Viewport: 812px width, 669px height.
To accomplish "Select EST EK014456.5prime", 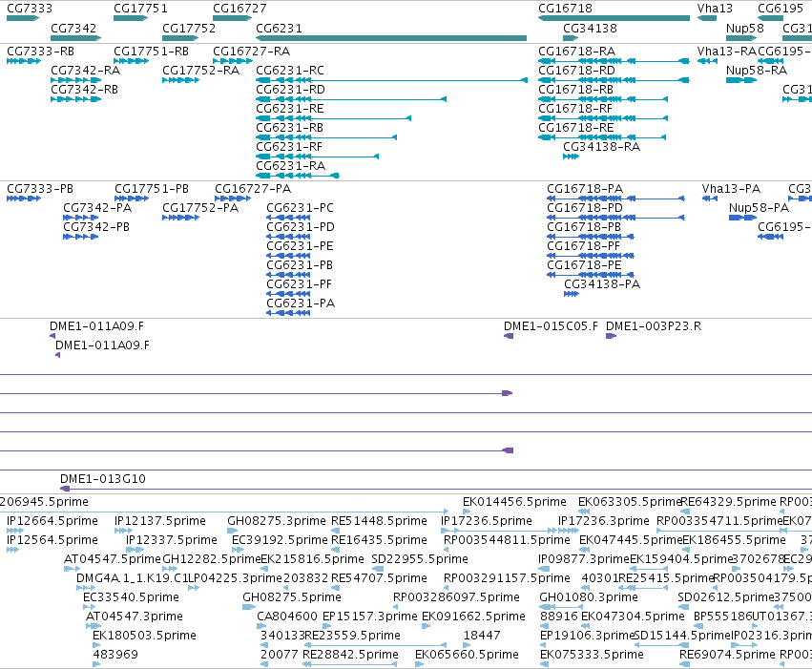I will coord(514,502).
